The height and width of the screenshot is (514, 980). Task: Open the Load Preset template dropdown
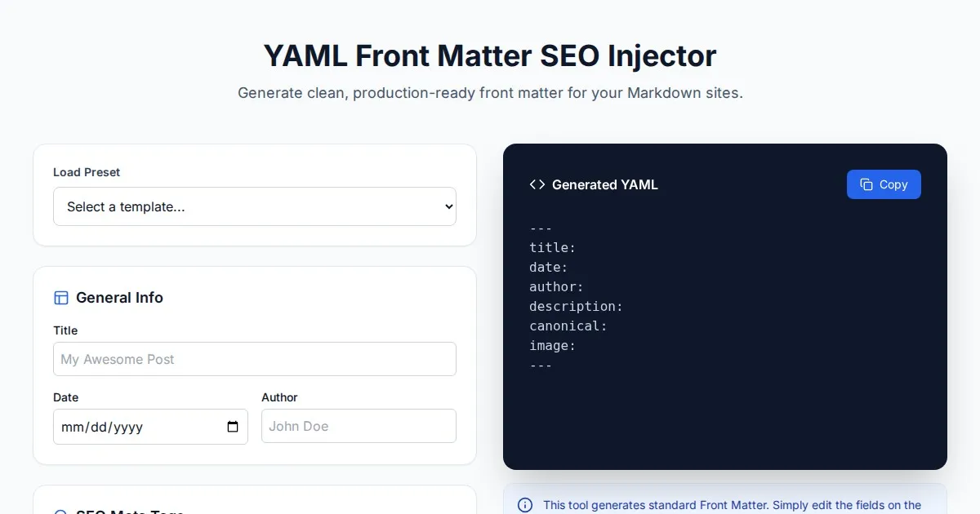254,206
